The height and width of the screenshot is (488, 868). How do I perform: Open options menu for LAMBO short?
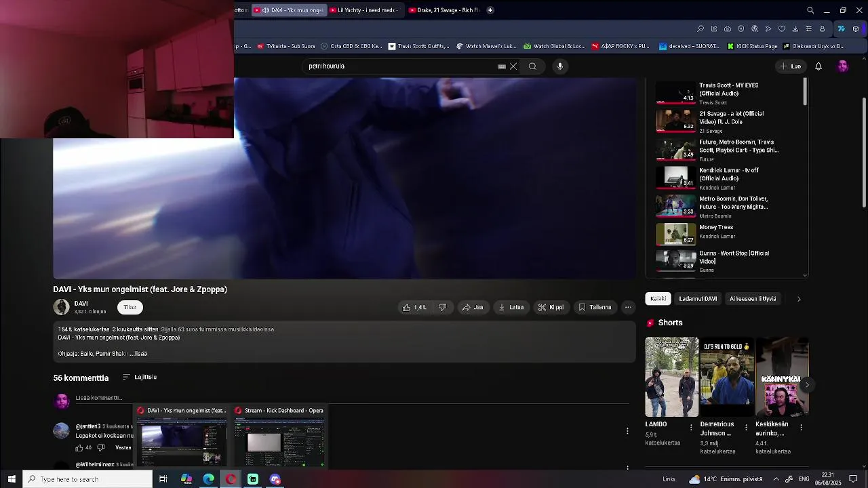click(691, 428)
